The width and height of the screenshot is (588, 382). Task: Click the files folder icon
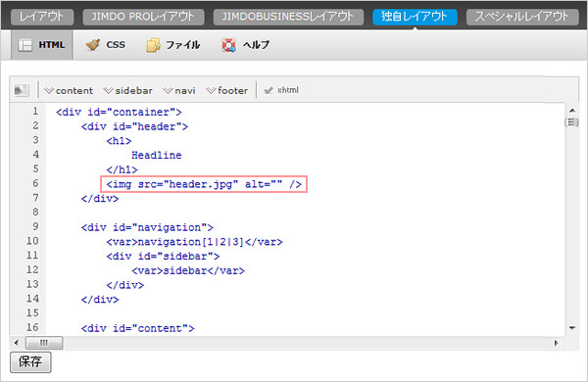[x=153, y=45]
